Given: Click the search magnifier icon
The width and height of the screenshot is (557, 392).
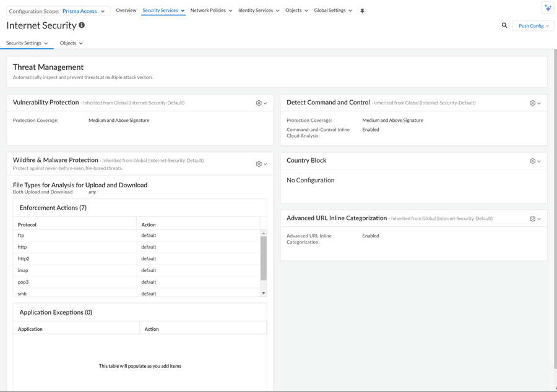Looking at the screenshot, I should tap(504, 25).
